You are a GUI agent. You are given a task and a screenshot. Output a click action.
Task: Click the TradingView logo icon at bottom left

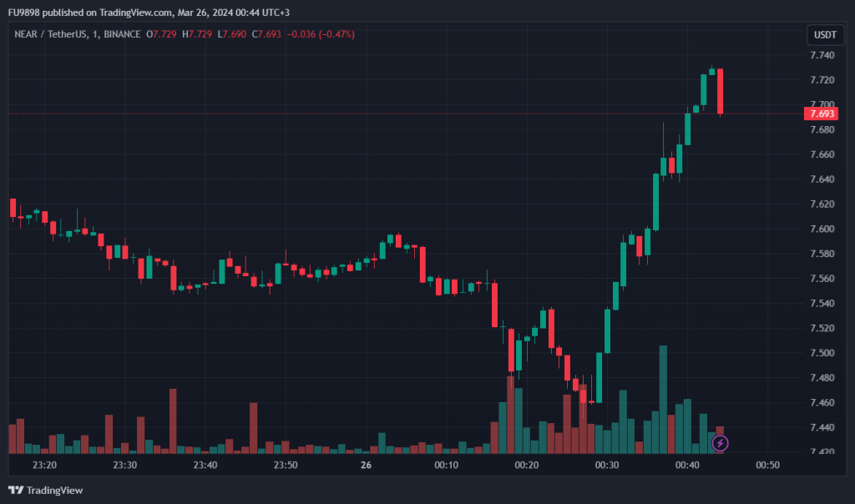pos(15,490)
